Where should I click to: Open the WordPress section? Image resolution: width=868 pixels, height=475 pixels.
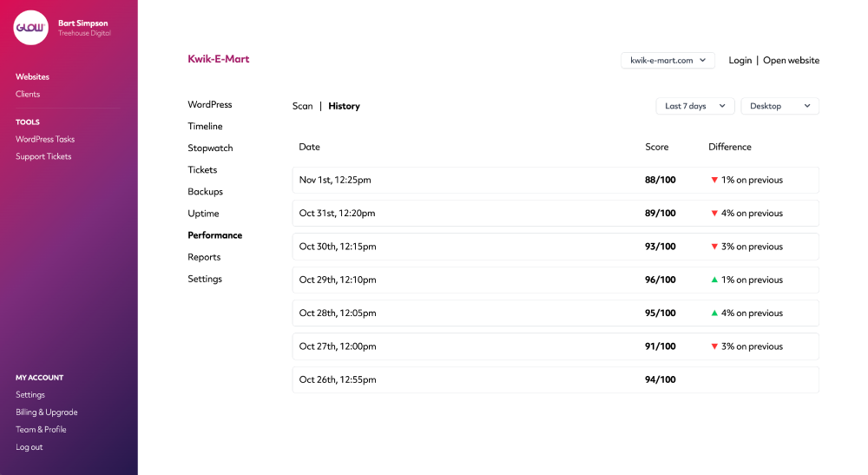point(210,104)
